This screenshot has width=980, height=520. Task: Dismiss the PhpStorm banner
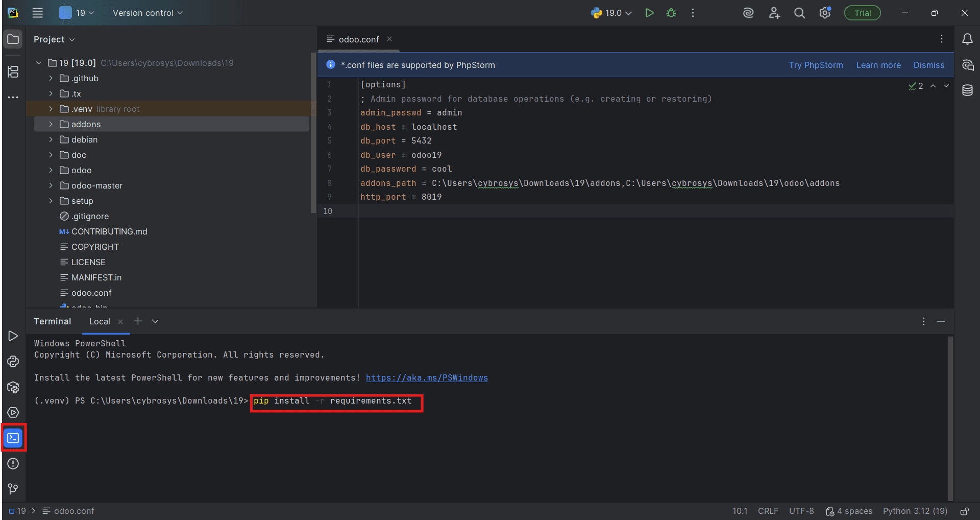pos(928,65)
